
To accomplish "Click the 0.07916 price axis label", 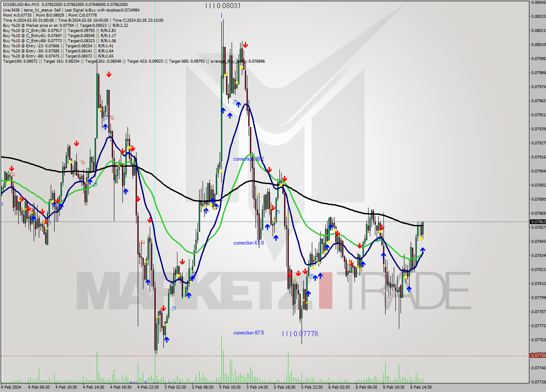I will [x=538, y=157].
